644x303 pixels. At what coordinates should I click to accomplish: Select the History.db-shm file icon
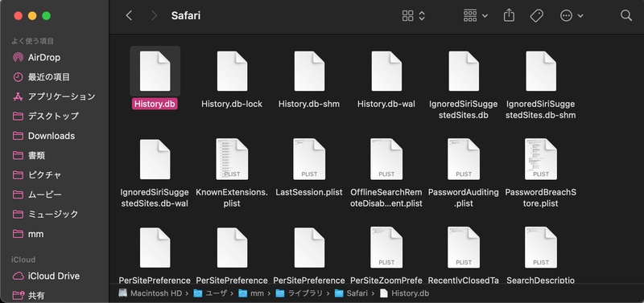[309, 71]
